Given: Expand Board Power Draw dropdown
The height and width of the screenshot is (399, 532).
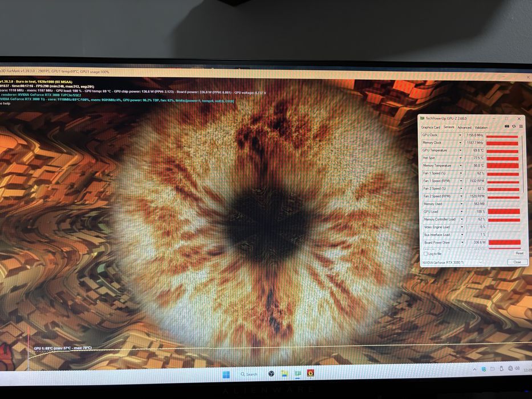Looking at the screenshot, I should (x=462, y=243).
